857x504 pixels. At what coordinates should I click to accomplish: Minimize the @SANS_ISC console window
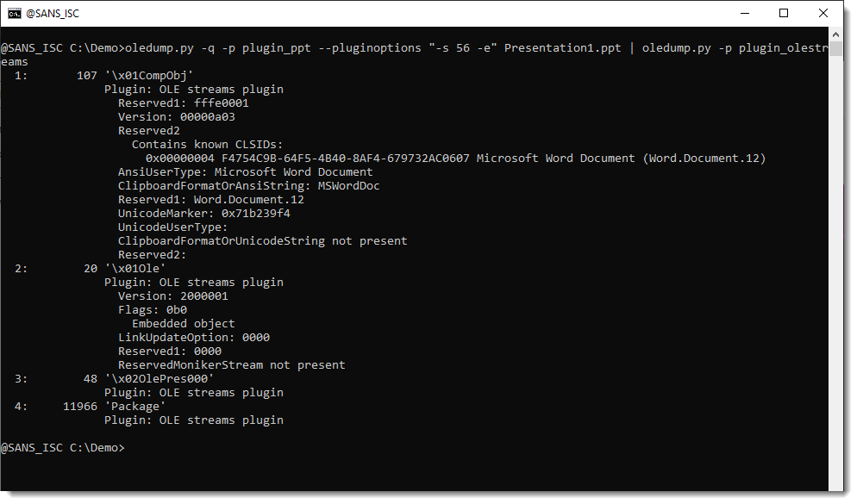coord(744,13)
